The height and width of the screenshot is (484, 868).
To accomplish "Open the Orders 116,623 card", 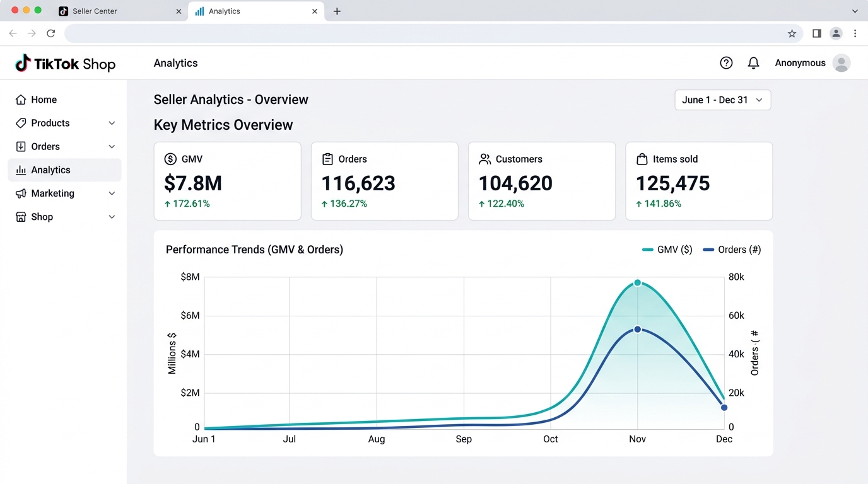I will coord(384,181).
